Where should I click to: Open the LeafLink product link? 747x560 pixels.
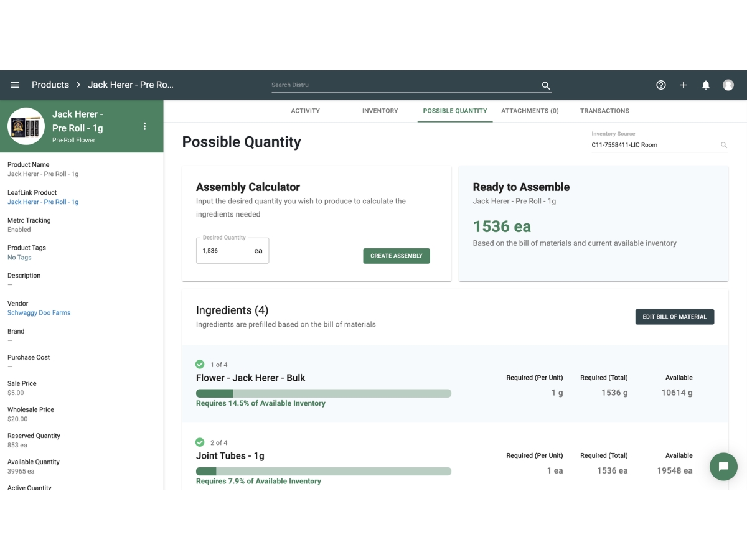pyautogui.click(x=43, y=202)
